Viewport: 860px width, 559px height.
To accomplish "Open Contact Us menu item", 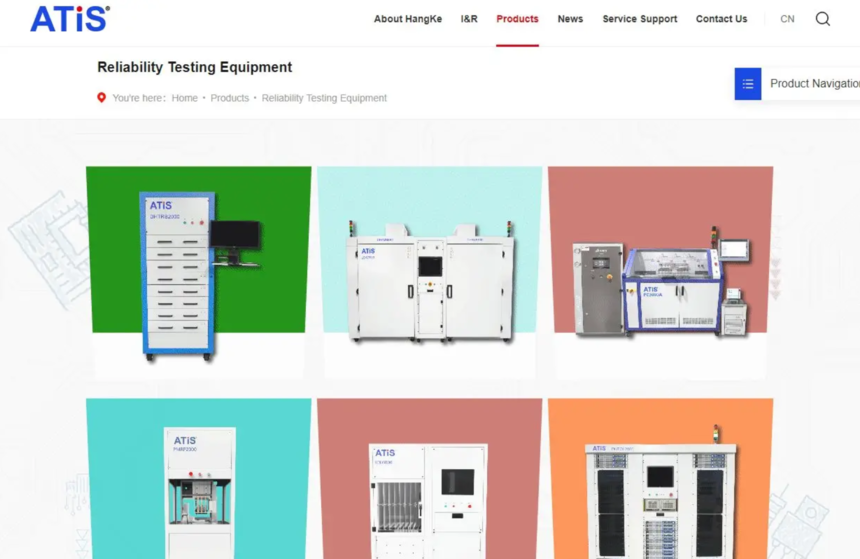I will click(721, 19).
